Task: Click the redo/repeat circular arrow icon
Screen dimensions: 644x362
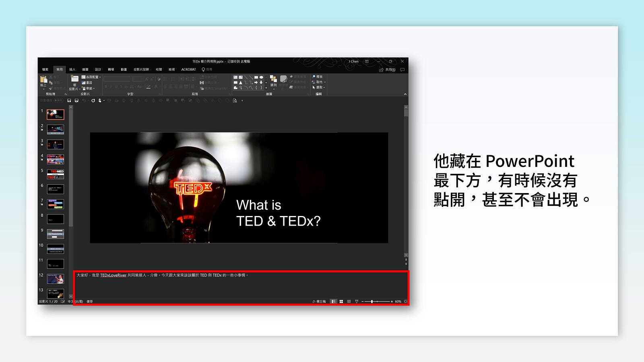Action: [93, 101]
